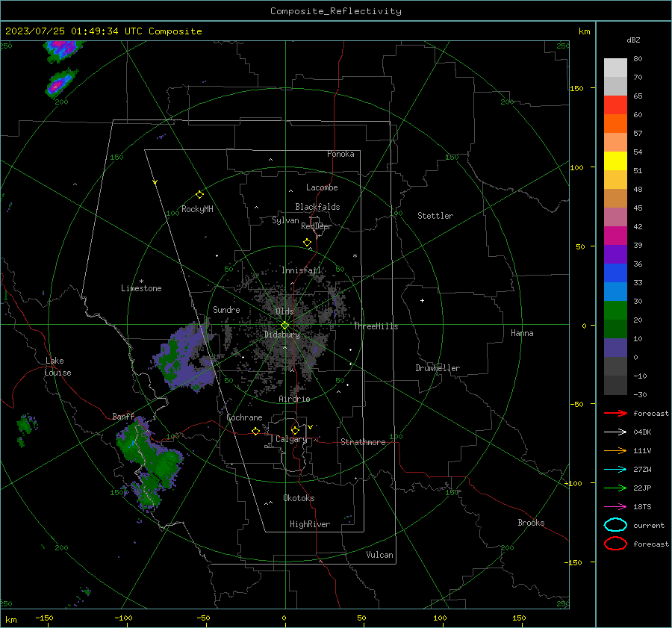
Task: Select the dBZ legend heading
Action: (633, 40)
